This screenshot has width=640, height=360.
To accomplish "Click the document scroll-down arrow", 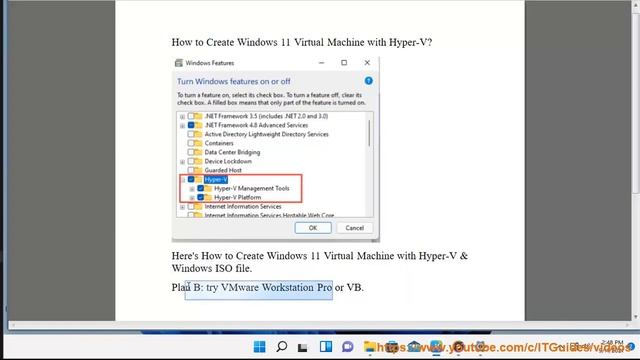I will tap(636, 317).
